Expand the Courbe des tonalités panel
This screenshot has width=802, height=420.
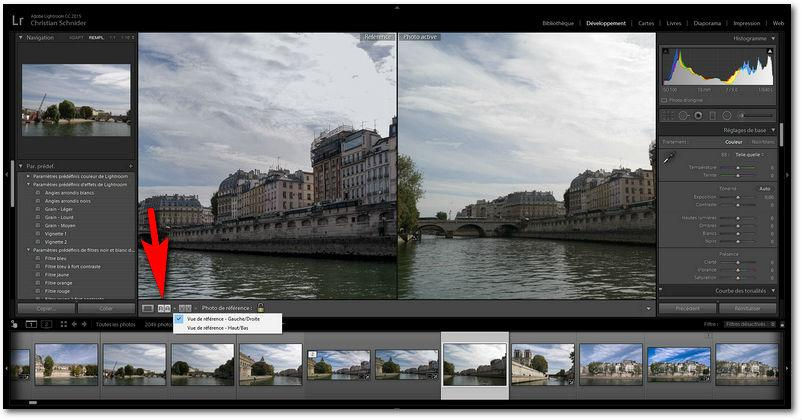click(773, 291)
